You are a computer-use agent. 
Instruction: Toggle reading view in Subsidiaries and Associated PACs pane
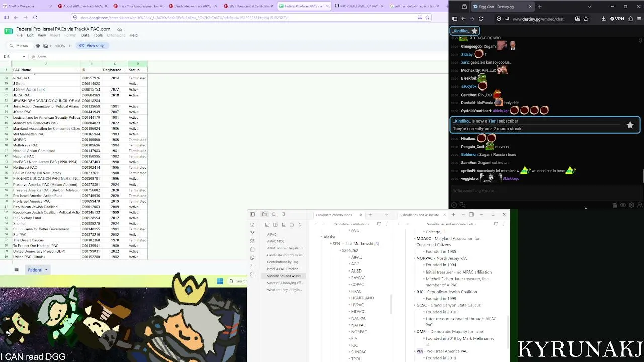496,224
